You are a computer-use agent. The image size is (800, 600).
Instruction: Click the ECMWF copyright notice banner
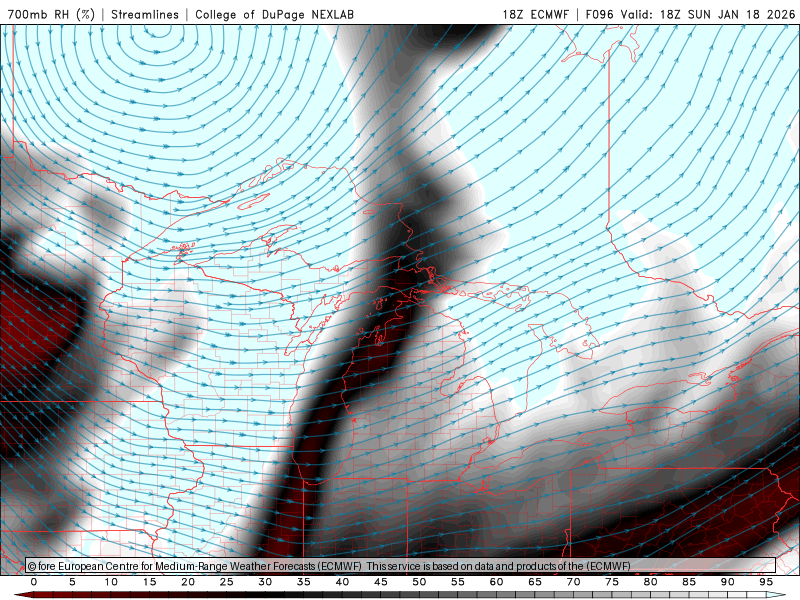coord(401,566)
